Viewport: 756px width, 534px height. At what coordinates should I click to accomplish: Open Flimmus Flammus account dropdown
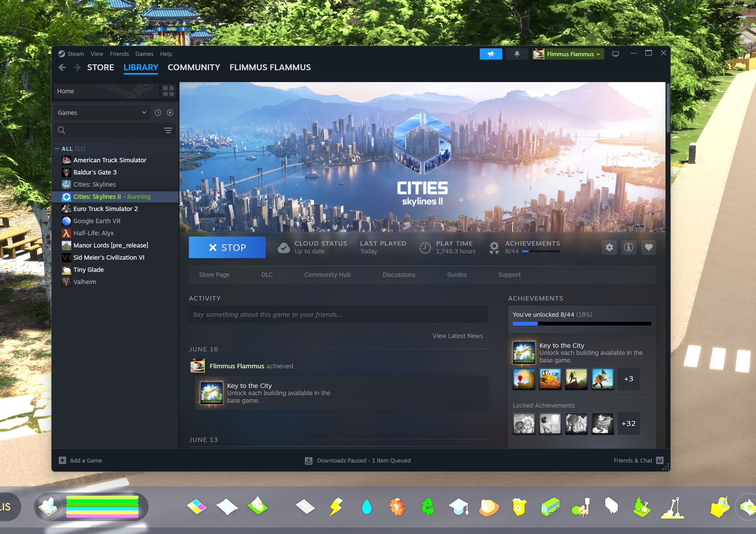[568, 54]
